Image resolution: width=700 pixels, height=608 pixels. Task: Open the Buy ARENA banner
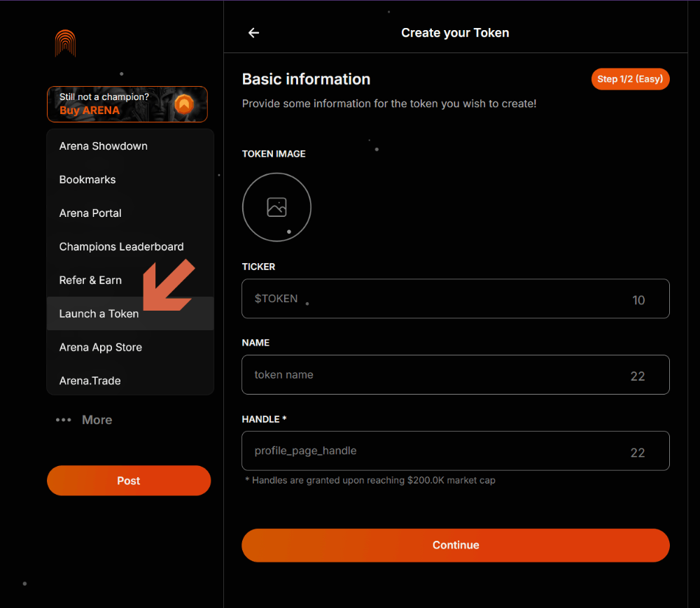click(127, 104)
